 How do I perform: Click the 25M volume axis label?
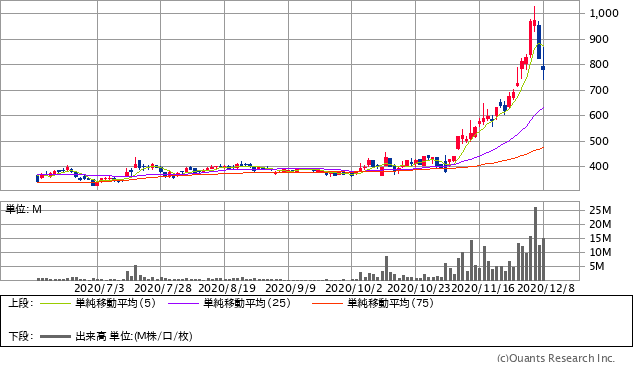coord(600,210)
